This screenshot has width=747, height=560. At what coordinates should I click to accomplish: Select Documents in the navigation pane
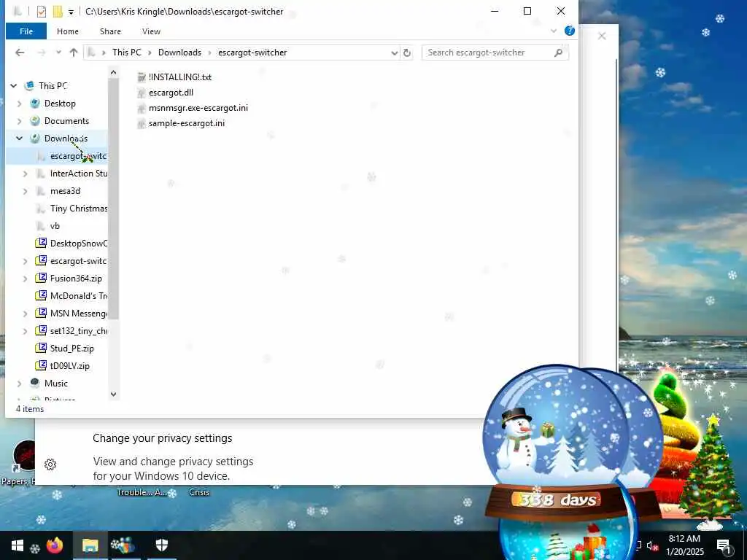[x=66, y=121]
